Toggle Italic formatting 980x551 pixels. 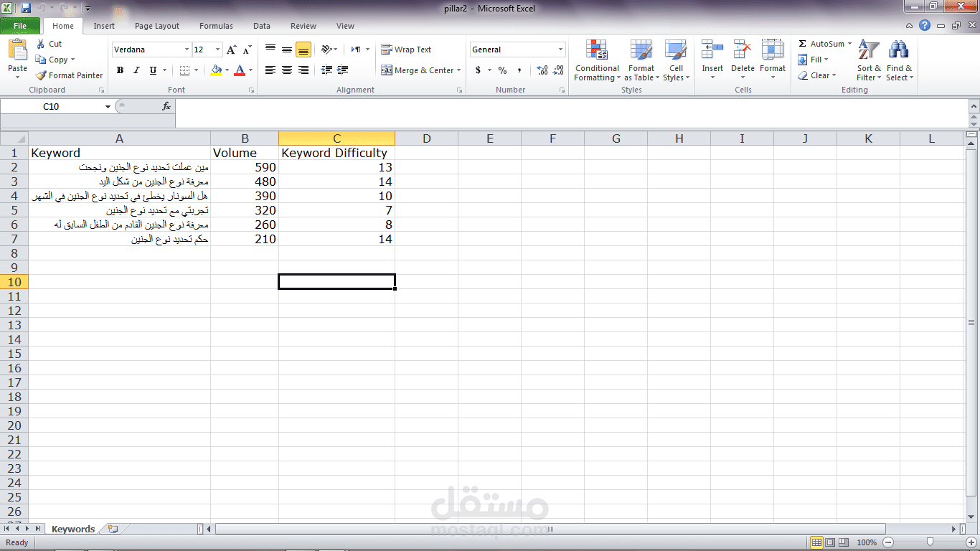coord(136,70)
